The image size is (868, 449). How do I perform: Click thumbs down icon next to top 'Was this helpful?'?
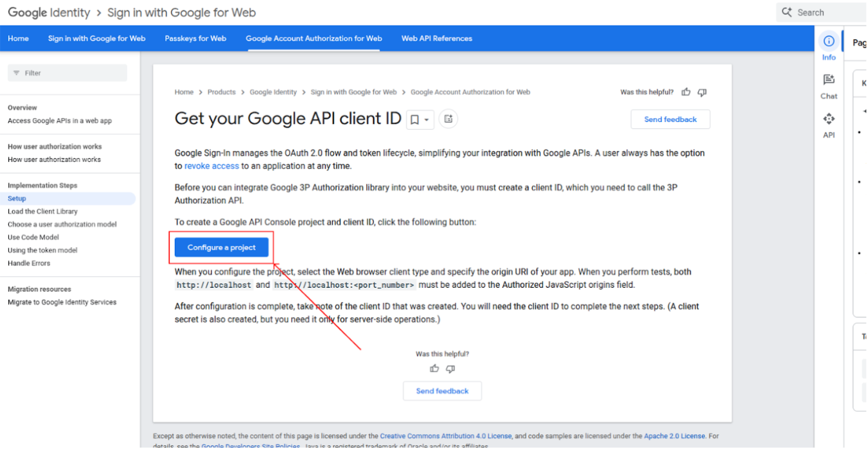pyautogui.click(x=702, y=92)
